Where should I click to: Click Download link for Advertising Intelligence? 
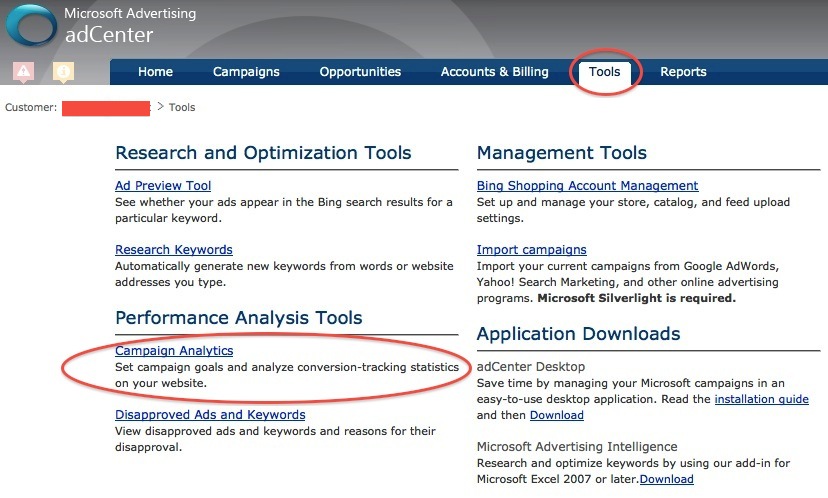tap(666, 479)
